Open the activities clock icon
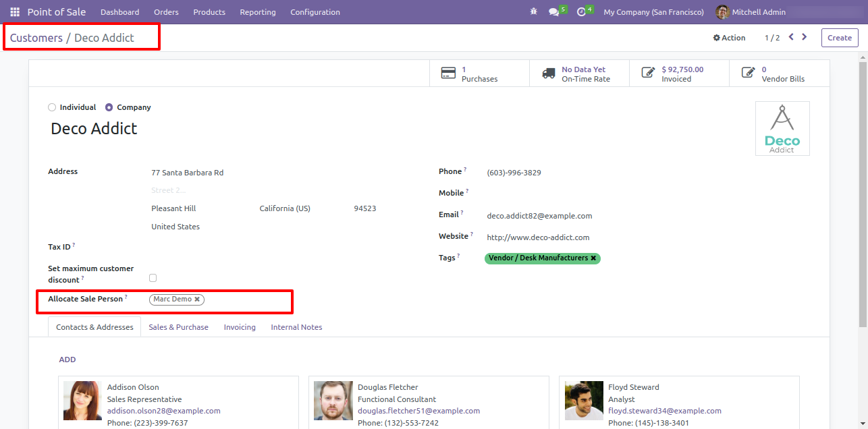Viewport: 868px width, 429px height. point(581,12)
